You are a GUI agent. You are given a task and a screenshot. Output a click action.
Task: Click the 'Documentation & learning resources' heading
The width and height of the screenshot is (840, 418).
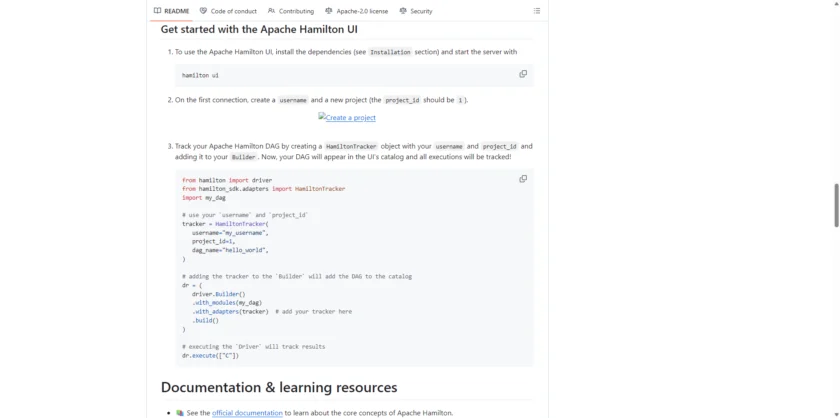click(x=279, y=387)
